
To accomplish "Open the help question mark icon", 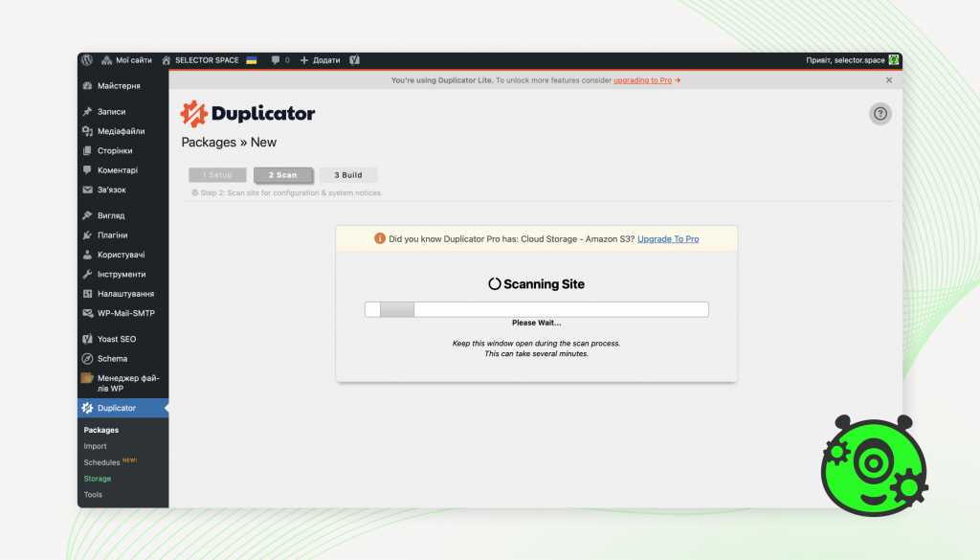I will [880, 113].
